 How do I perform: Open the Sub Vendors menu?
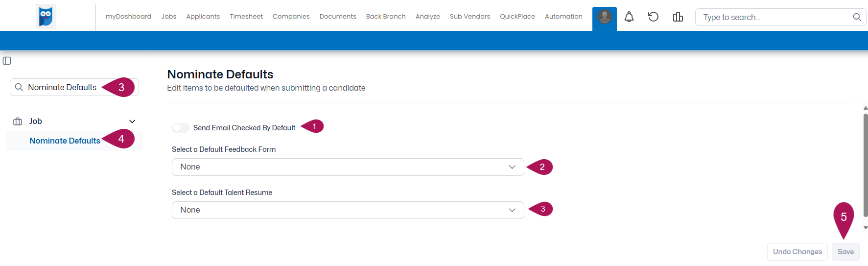(x=470, y=16)
